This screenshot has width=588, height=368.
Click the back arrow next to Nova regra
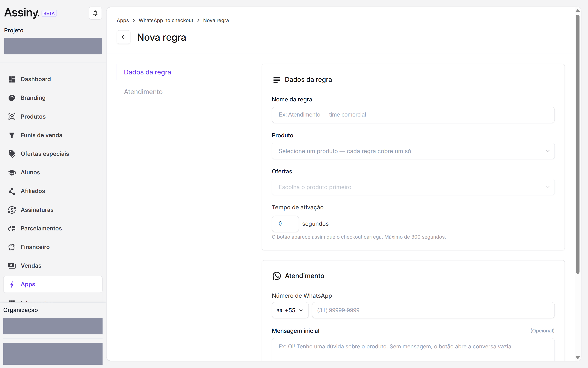pos(124,37)
